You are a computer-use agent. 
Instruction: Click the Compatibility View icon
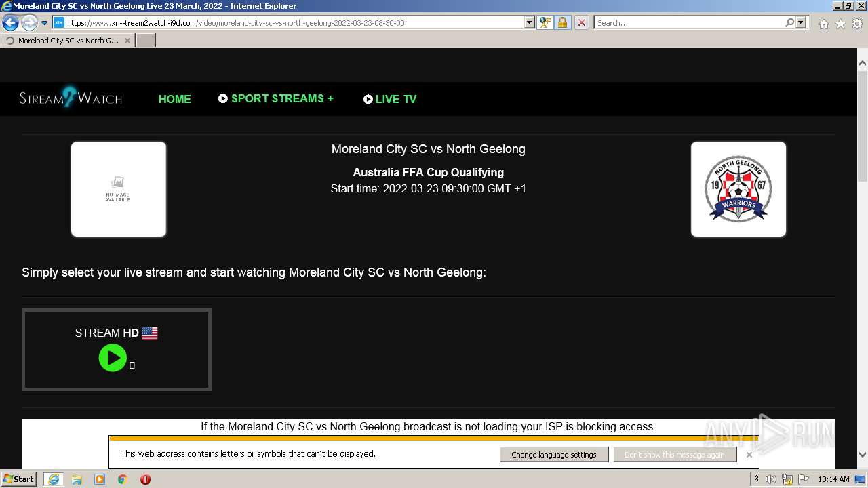[545, 23]
